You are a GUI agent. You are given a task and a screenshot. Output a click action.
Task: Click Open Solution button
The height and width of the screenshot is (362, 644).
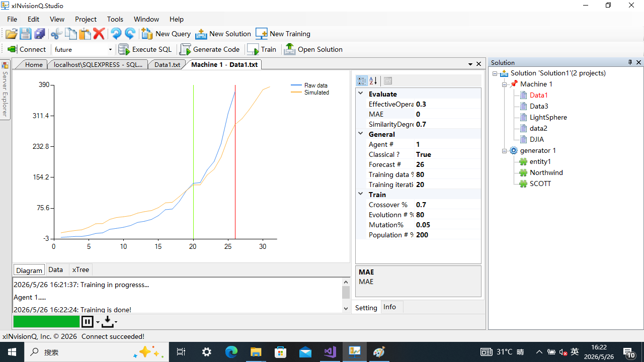tap(313, 49)
